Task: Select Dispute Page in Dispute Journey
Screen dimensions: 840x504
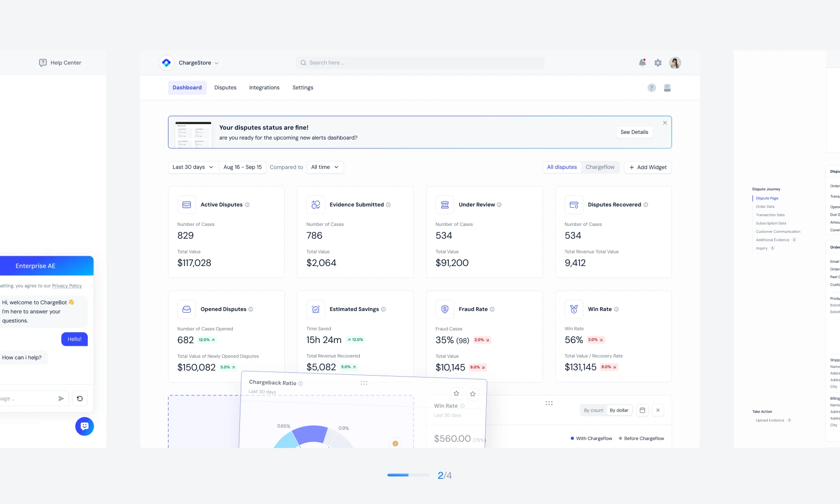Action: [767, 198]
